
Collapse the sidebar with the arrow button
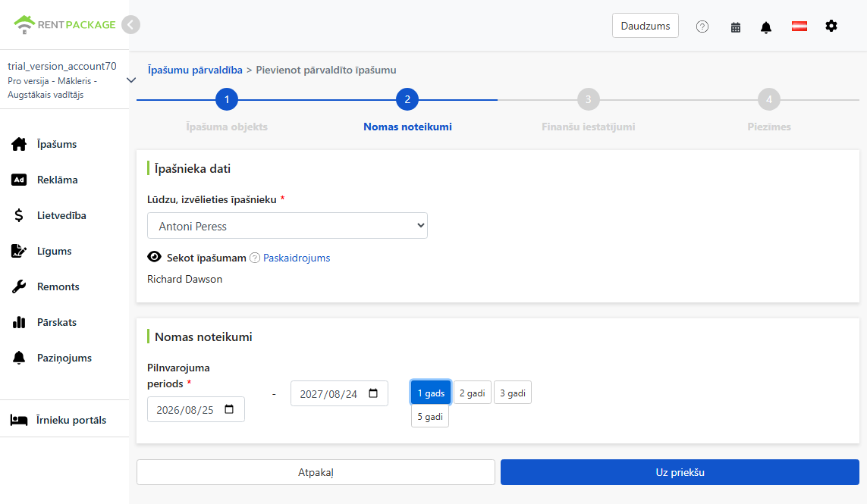pos(130,25)
